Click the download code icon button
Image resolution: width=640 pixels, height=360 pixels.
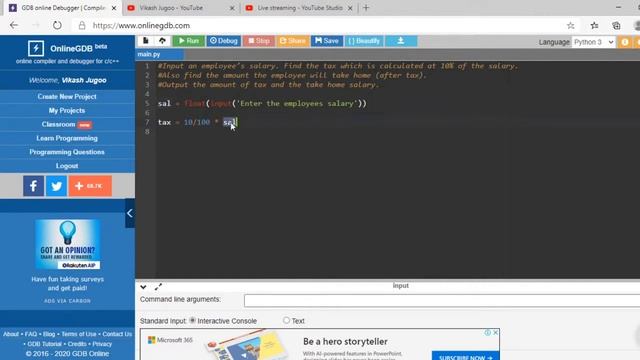(x=401, y=41)
